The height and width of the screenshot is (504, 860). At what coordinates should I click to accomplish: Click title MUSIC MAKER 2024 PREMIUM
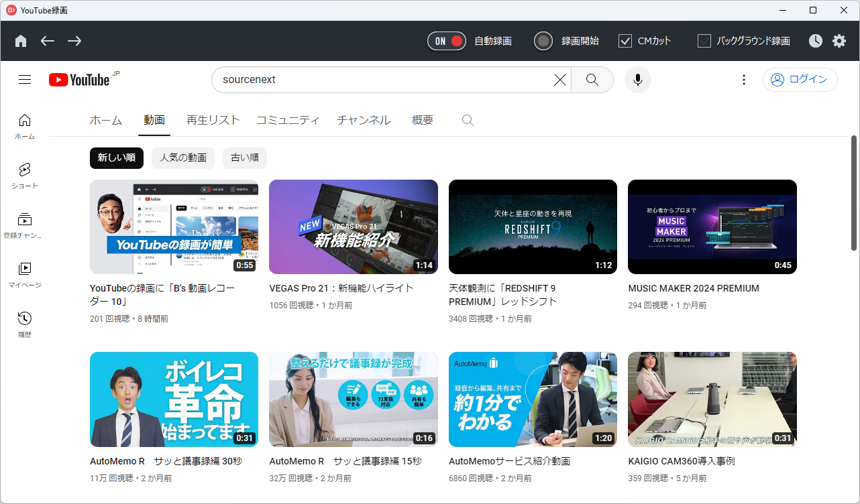694,288
